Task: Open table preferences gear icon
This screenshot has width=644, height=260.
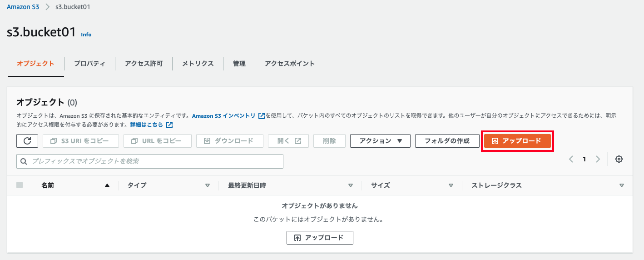Action: [619, 159]
